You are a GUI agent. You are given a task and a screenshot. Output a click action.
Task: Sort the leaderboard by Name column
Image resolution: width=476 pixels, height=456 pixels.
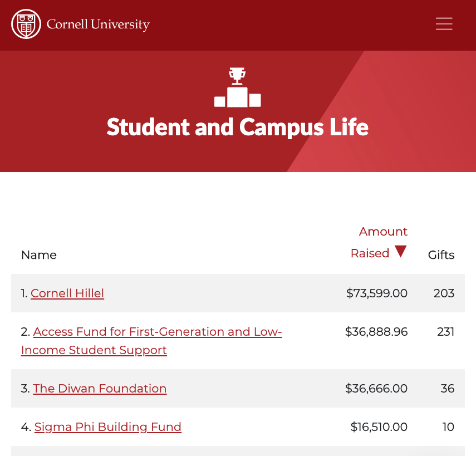click(39, 255)
